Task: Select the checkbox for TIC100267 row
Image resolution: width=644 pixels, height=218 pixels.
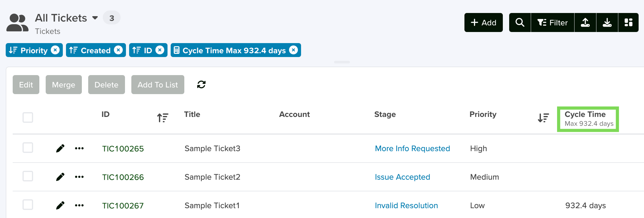Action: coord(28,205)
